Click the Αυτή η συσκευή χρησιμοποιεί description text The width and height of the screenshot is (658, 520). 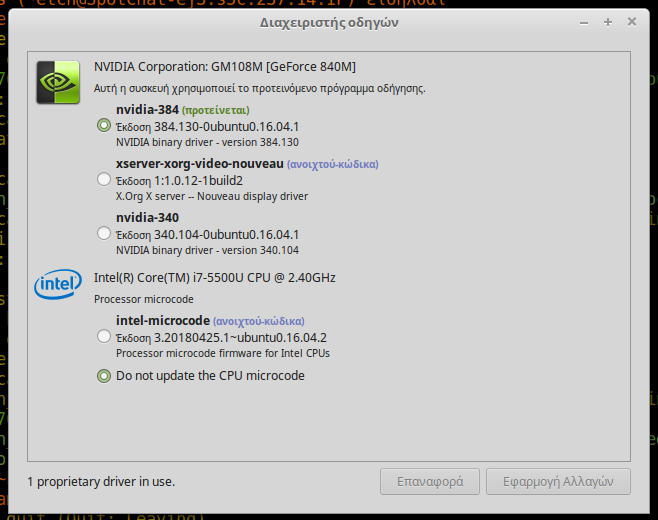click(260, 89)
